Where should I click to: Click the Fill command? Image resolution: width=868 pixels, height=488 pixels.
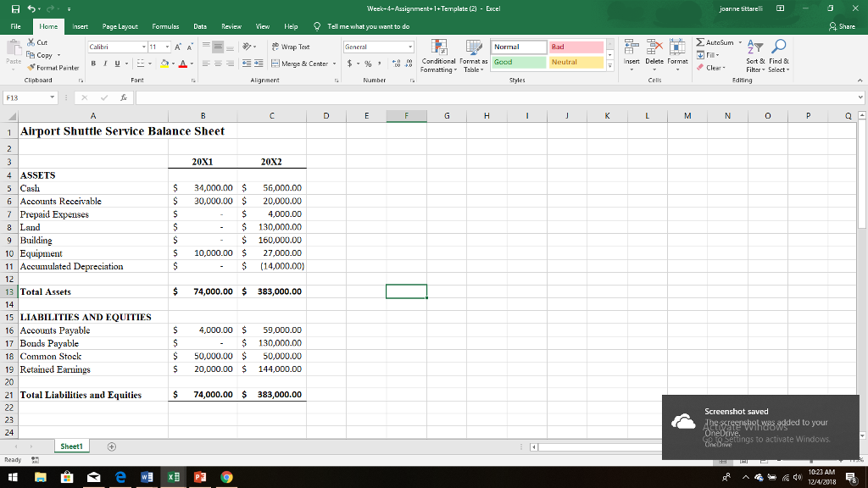[708, 55]
